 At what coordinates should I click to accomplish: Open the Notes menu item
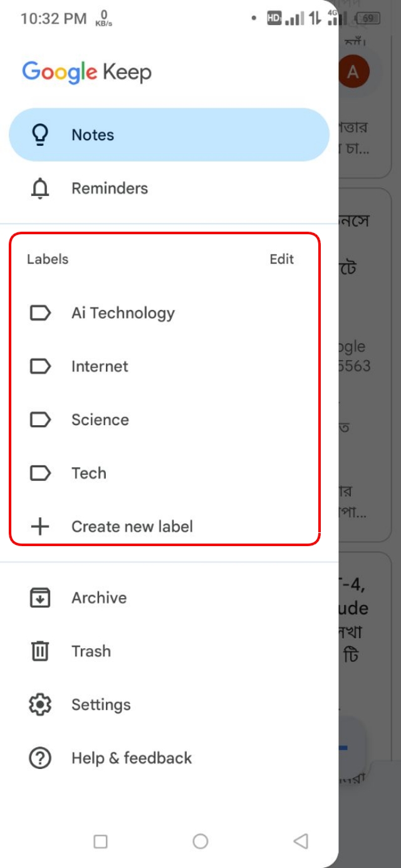pyautogui.click(x=93, y=135)
